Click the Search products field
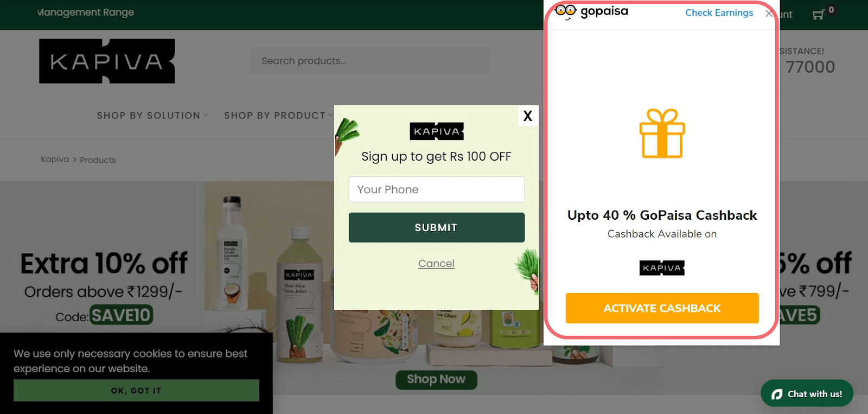Viewport: 868px width, 414px height. tap(369, 61)
